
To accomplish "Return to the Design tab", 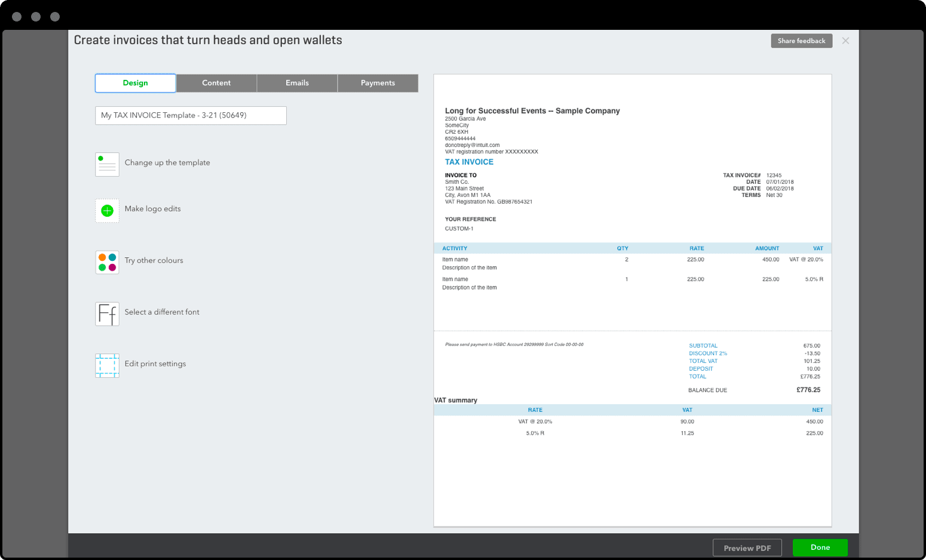I will (135, 83).
